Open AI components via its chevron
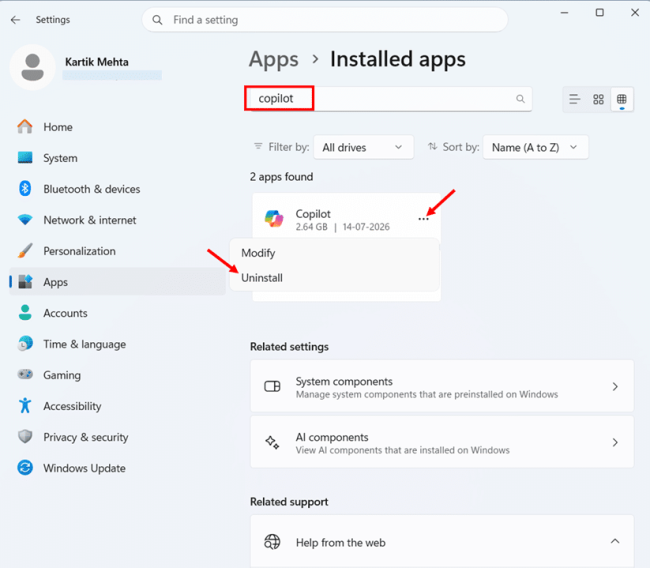This screenshot has height=568, width=650. click(x=615, y=442)
